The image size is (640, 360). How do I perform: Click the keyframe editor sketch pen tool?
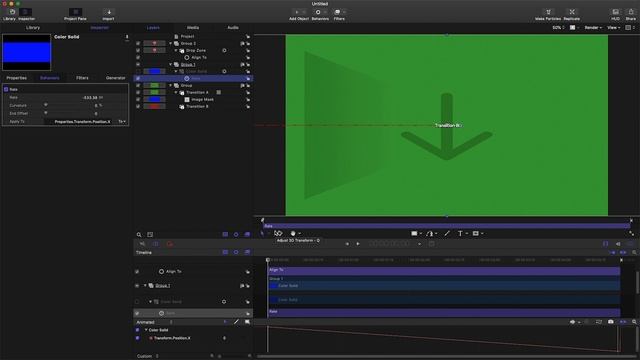tap(236, 322)
